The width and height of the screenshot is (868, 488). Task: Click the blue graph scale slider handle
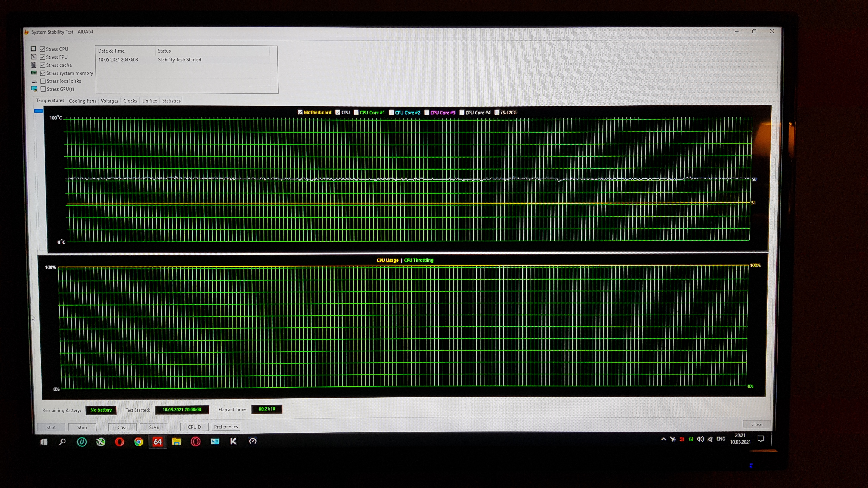(38, 110)
